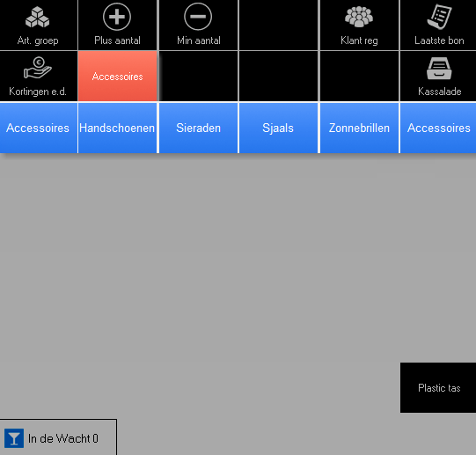This screenshot has width=476, height=455.
Task: Add a Plastic tas item
Action: [x=438, y=387]
